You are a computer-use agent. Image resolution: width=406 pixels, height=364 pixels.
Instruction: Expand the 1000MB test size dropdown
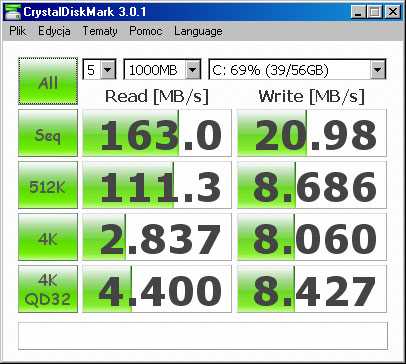point(162,69)
